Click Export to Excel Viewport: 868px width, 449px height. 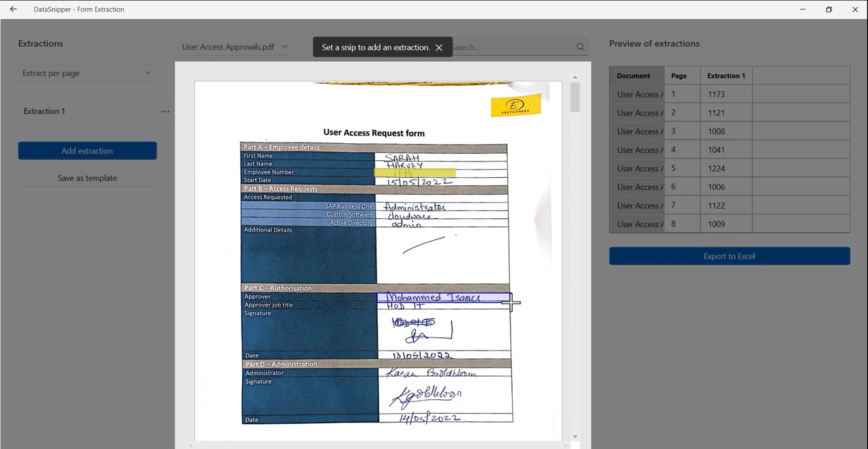point(729,256)
